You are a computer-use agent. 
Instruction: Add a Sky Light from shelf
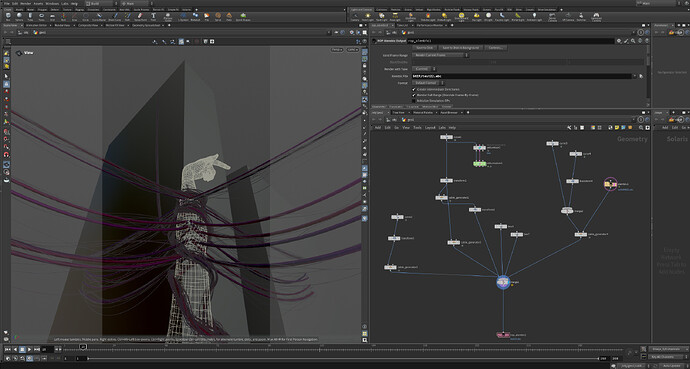(477, 17)
